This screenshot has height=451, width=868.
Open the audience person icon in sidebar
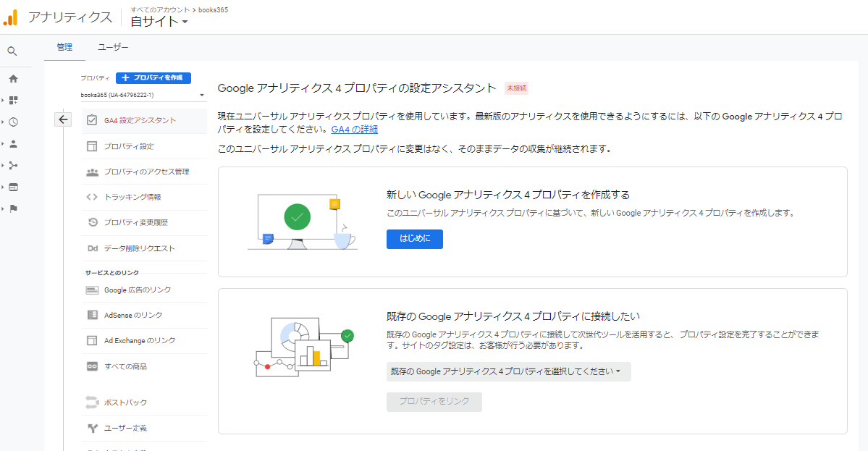[13, 144]
